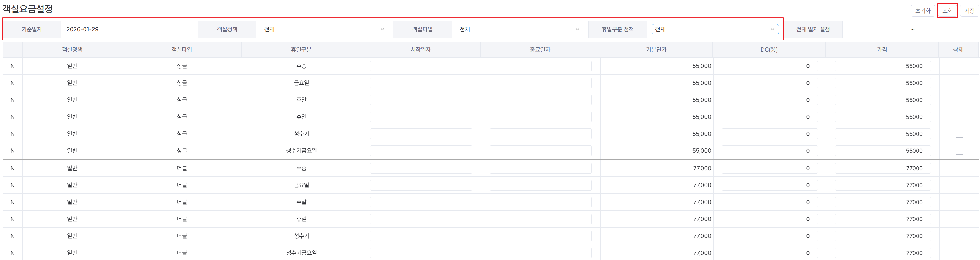
Task: Open the 휴일구분 정책 dropdown
Action: [x=715, y=29]
